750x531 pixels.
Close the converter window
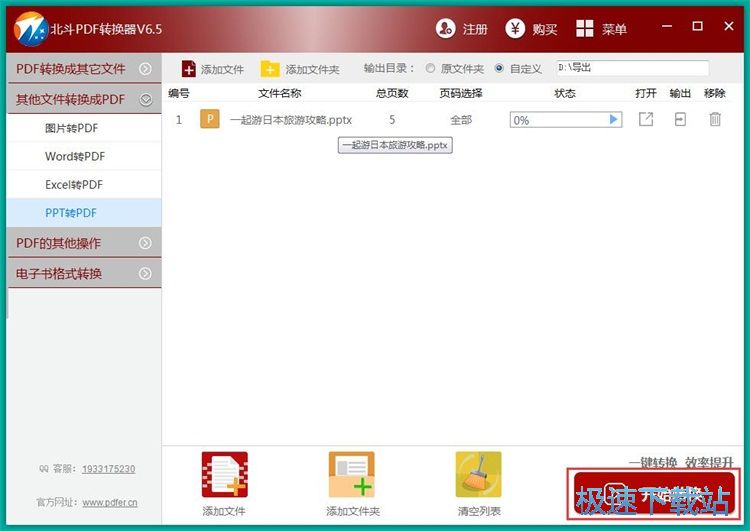(x=728, y=26)
